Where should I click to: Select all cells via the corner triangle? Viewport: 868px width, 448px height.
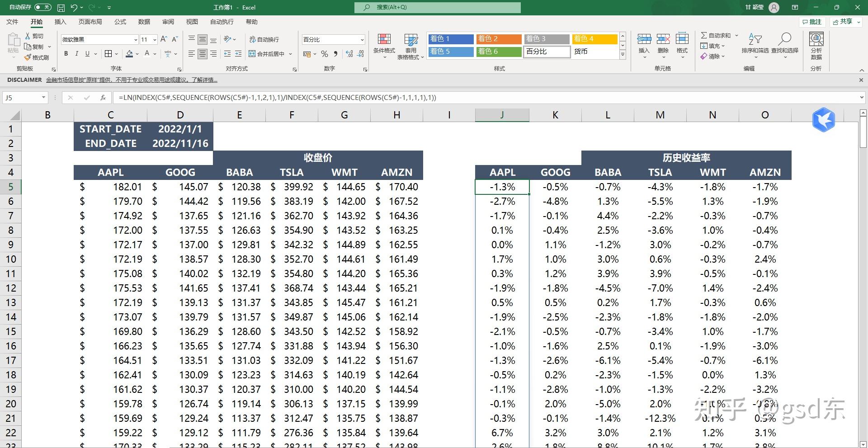click(14, 115)
